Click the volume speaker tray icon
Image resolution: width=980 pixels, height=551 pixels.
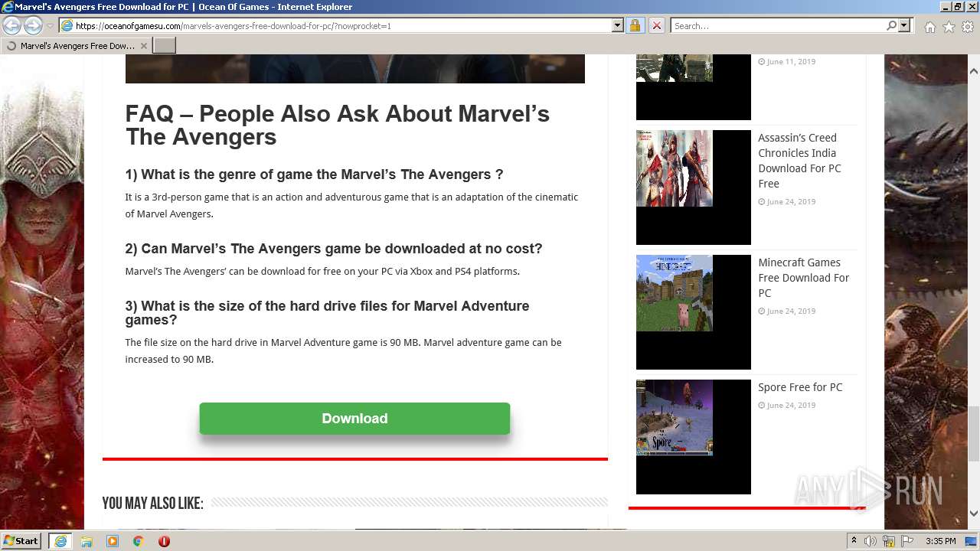tap(871, 541)
